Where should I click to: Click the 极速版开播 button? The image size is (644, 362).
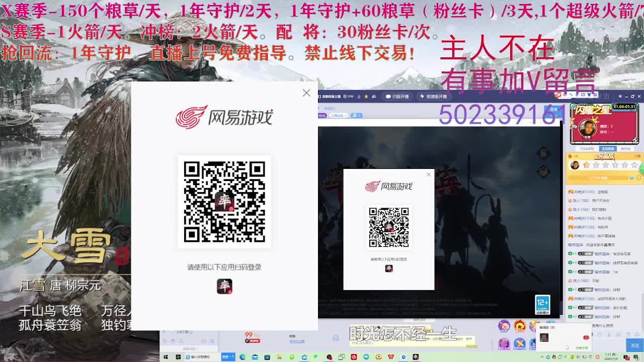(x=433, y=97)
